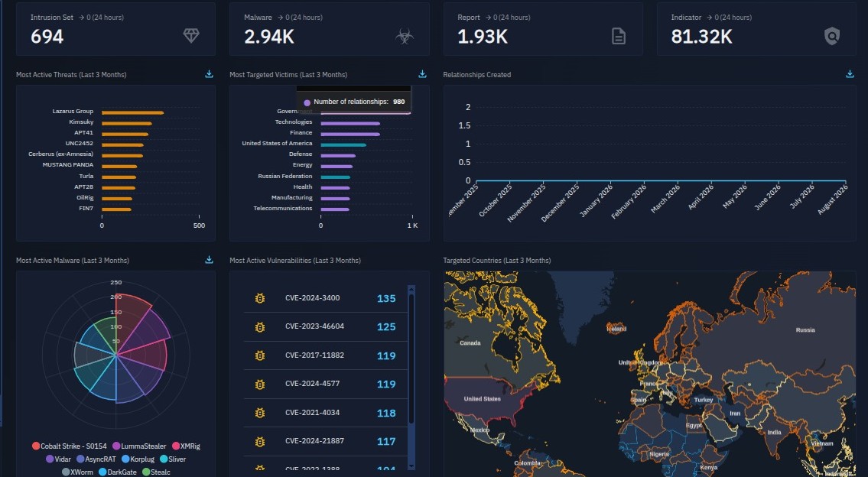Open the Malware 2.94K card
The image size is (868, 477).
tap(330, 29)
